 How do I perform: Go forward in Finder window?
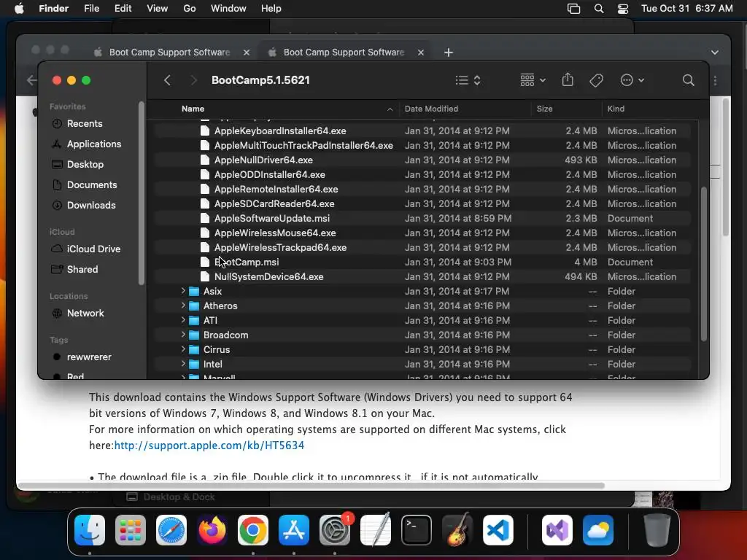pos(193,80)
